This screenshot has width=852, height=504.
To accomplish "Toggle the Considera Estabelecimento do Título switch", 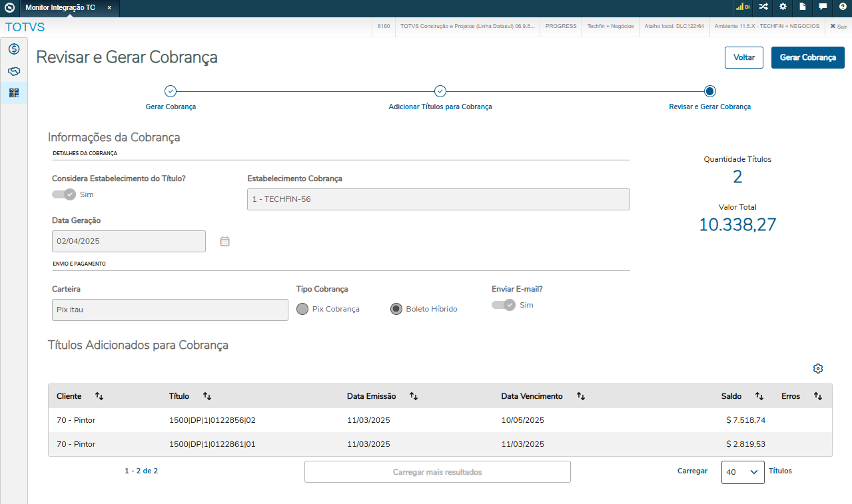I will pyautogui.click(x=64, y=194).
